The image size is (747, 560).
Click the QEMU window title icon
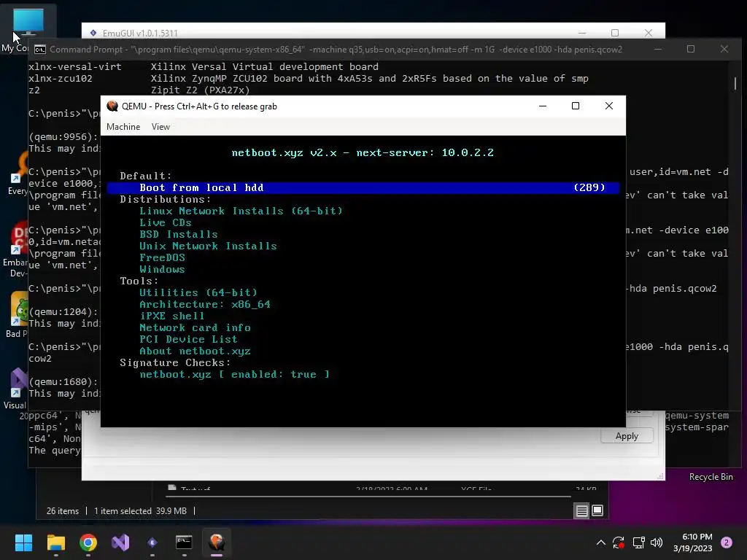click(x=112, y=106)
